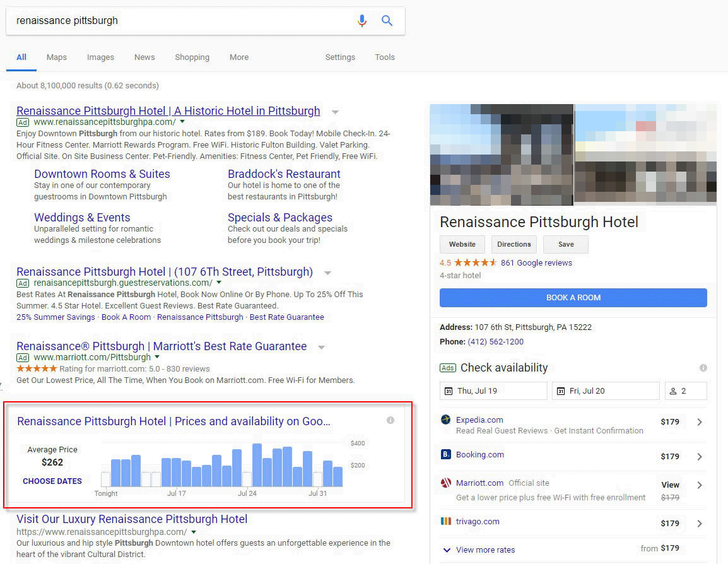Click CHOOSE DATES in the price chart
Image resolution: width=728 pixels, height=564 pixels.
pos(52,481)
